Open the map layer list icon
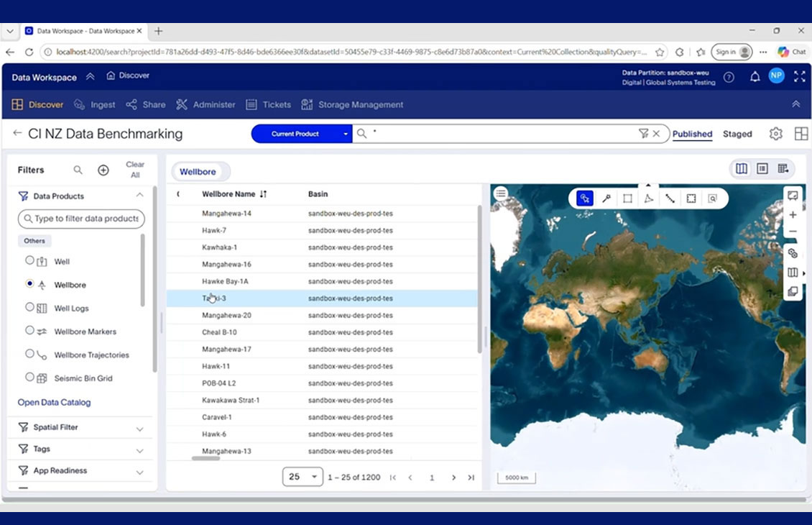 [x=500, y=193]
